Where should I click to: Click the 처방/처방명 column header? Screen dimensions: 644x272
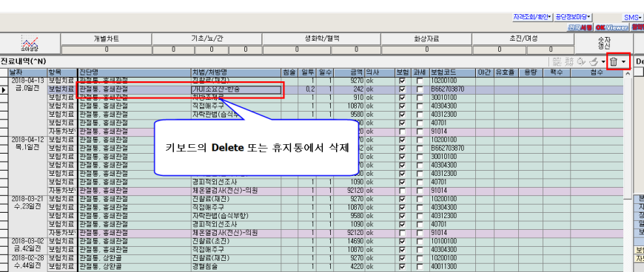(x=236, y=72)
